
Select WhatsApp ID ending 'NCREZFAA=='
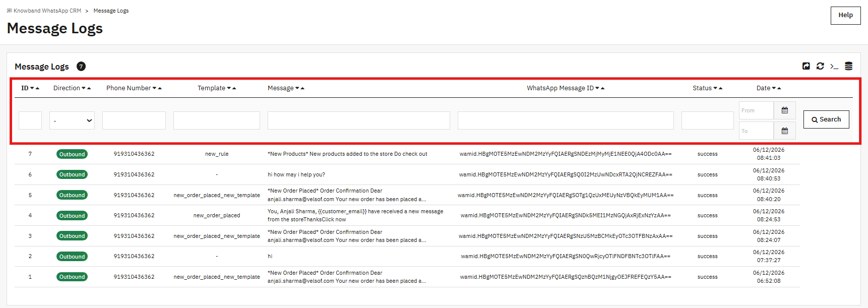pos(566,174)
